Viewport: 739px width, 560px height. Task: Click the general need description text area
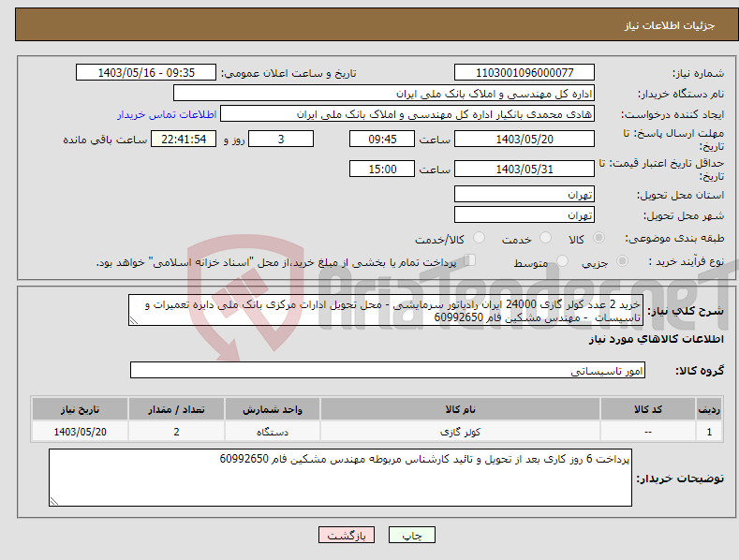pos(386,311)
